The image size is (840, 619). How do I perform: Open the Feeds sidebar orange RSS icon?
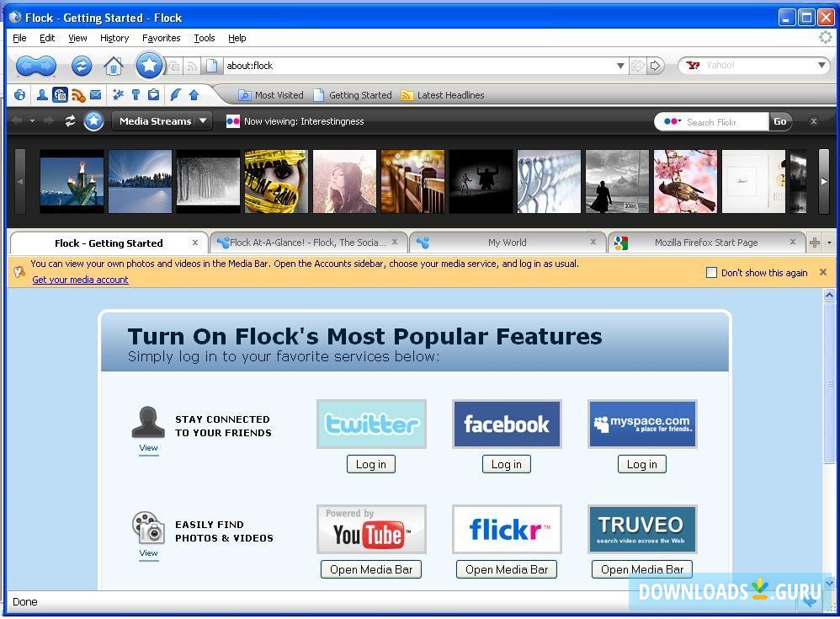pyautogui.click(x=78, y=95)
